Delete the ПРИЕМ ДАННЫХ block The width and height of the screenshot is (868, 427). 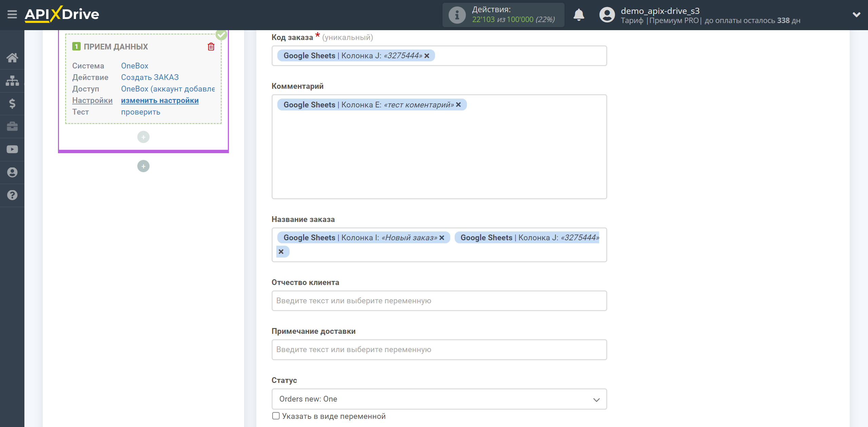(x=211, y=46)
